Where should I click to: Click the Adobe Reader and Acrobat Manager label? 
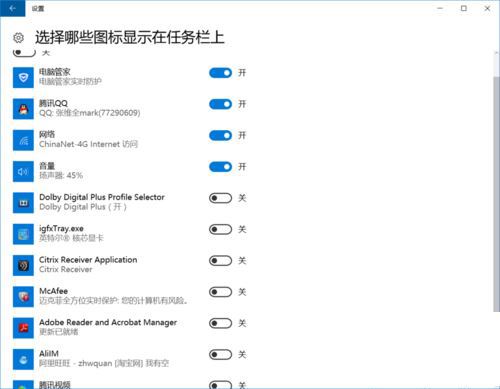[108, 322]
